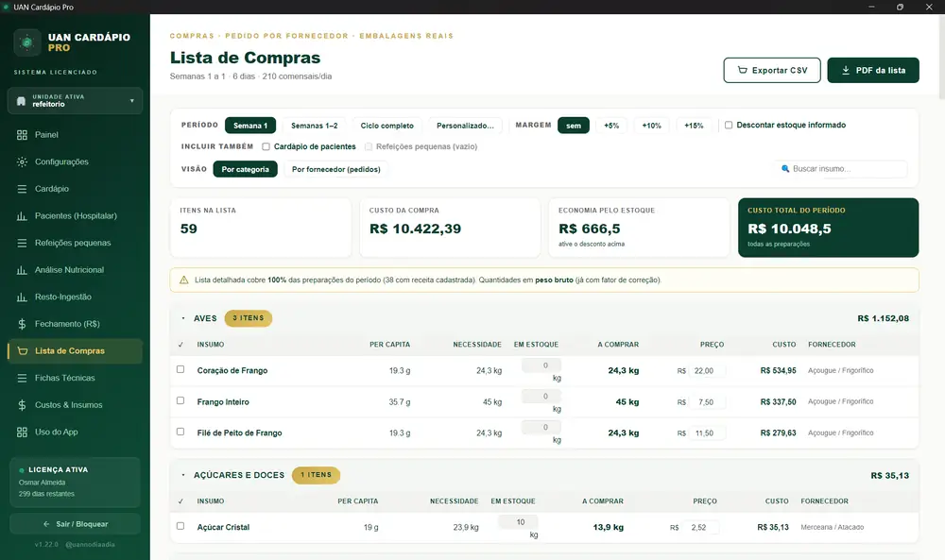Switch view to Por categoria
This screenshot has width=945, height=560.
point(246,169)
